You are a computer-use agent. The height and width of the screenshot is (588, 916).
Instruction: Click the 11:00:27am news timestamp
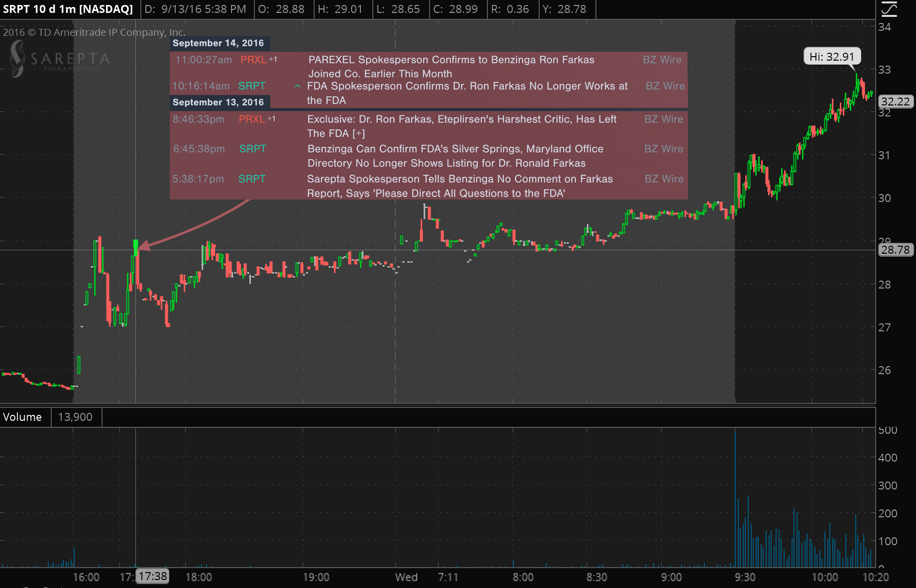pos(203,60)
